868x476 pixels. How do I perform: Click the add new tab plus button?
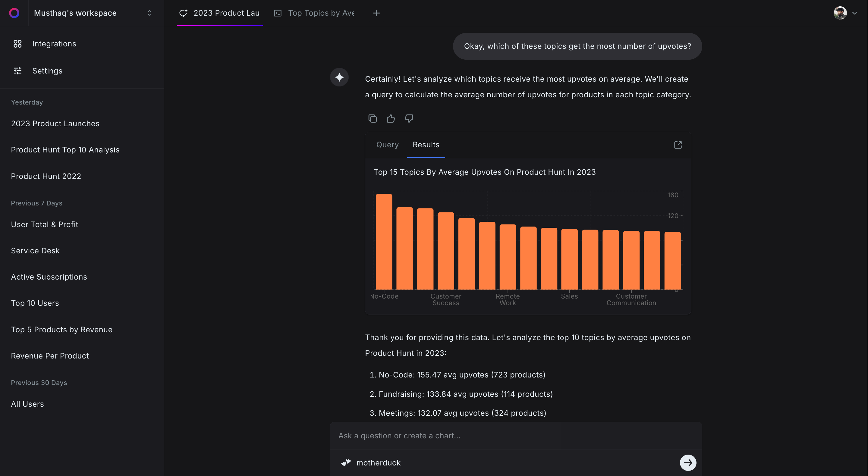376,13
